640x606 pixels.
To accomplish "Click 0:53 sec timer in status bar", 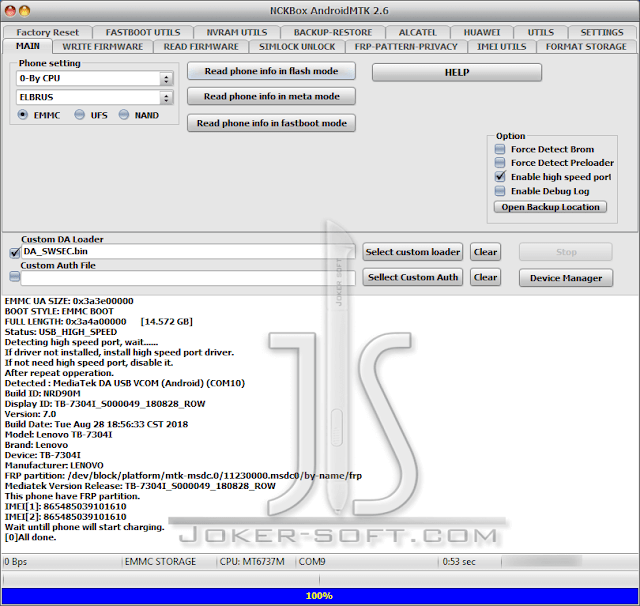I will (x=459, y=562).
